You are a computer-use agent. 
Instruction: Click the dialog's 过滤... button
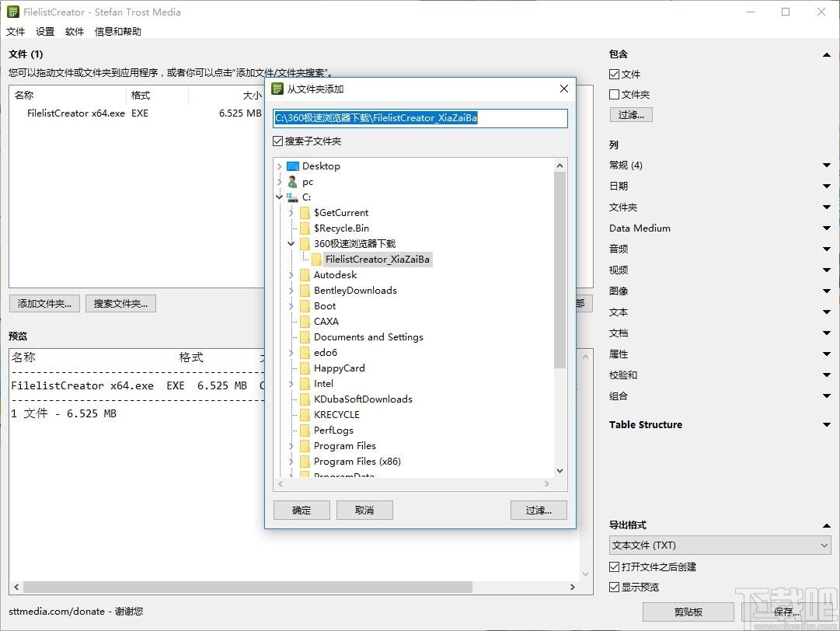539,510
